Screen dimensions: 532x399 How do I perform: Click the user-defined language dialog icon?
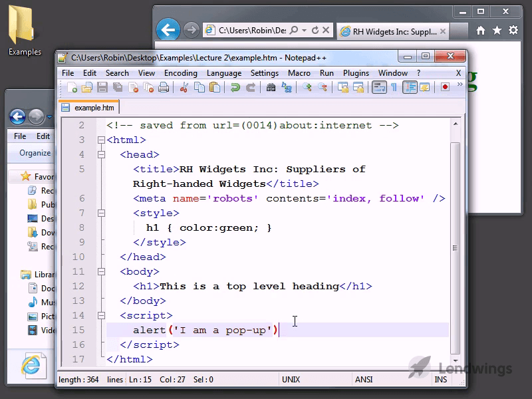click(x=425, y=88)
